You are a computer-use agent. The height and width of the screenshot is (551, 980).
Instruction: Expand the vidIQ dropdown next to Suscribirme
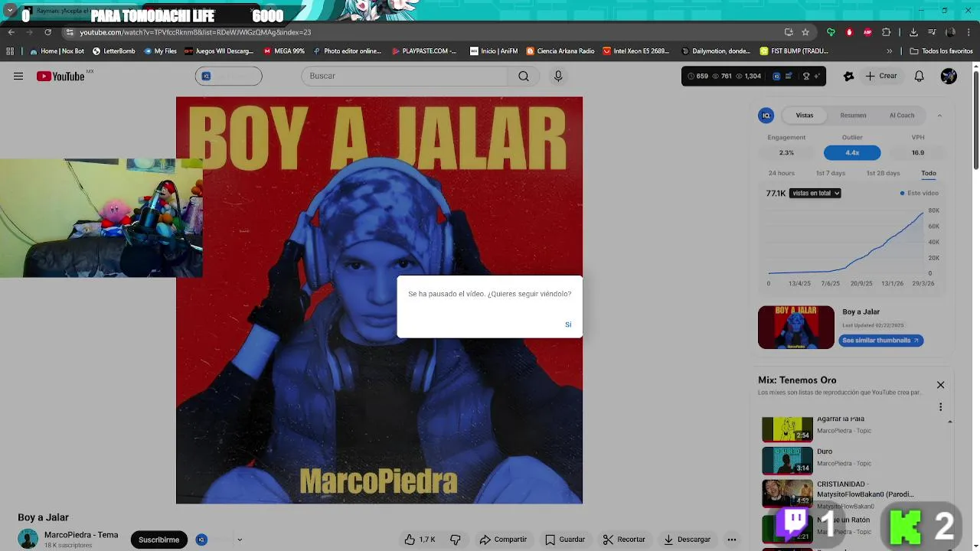tap(240, 540)
